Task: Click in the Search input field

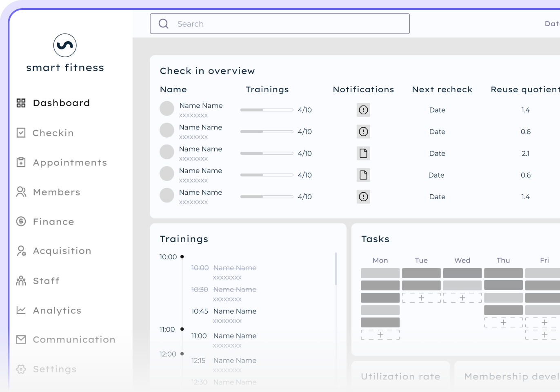Action: coord(280,24)
